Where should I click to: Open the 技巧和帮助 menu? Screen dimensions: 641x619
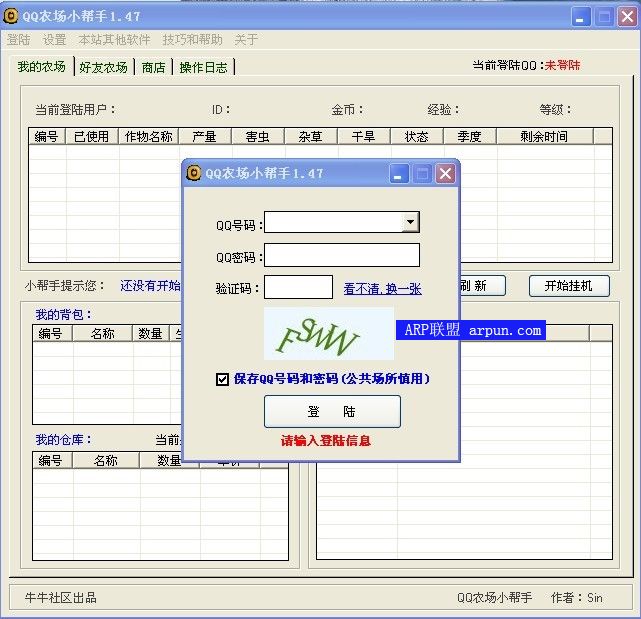[193, 40]
